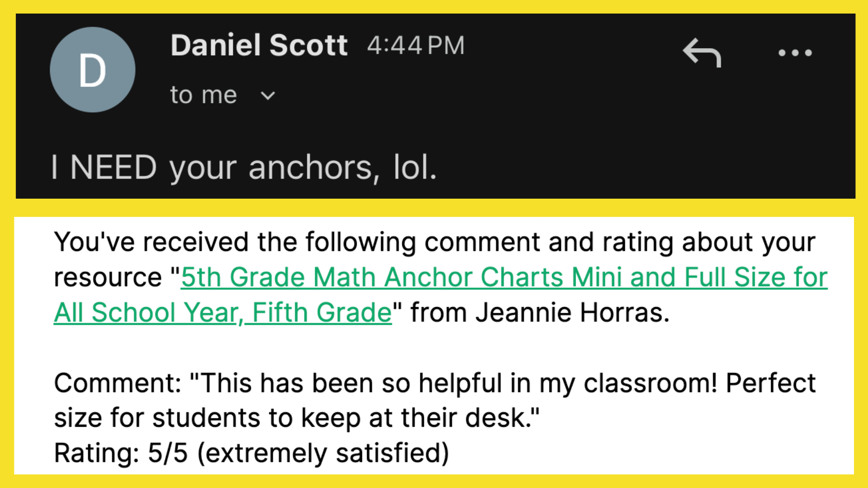Click the round D avatar icon
The image size is (868, 488).
[x=93, y=70]
